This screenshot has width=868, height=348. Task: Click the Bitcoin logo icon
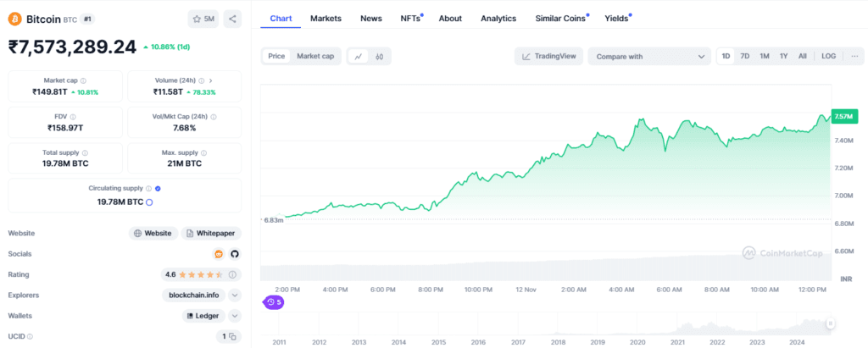point(15,19)
